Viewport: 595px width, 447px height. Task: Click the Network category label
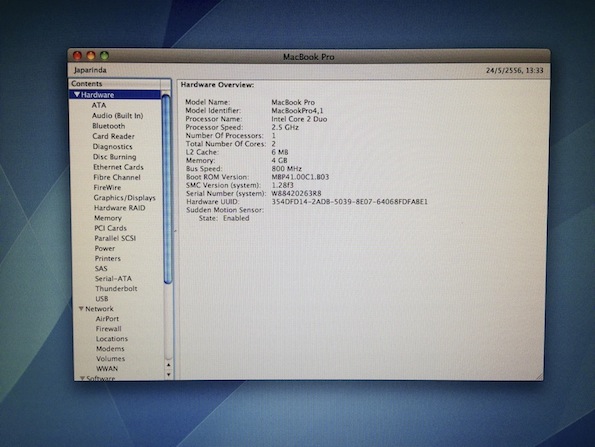click(x=99, y=309)
